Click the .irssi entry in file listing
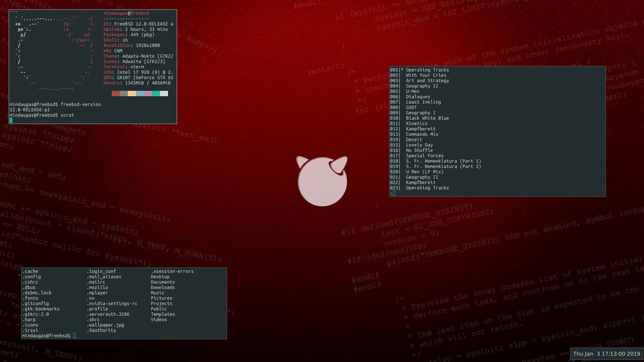This screenshot has height=362, width=644. coord(30,330)
